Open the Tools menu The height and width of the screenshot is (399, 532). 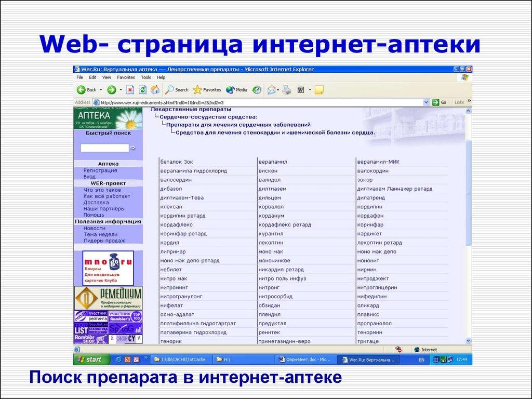click(x=145, y=77)
